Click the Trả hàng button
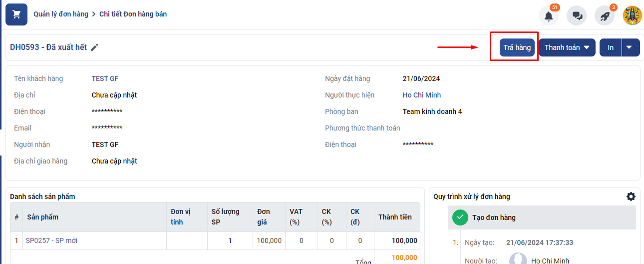This screenshot has height=264, width=644. click(x=517, y=47)
